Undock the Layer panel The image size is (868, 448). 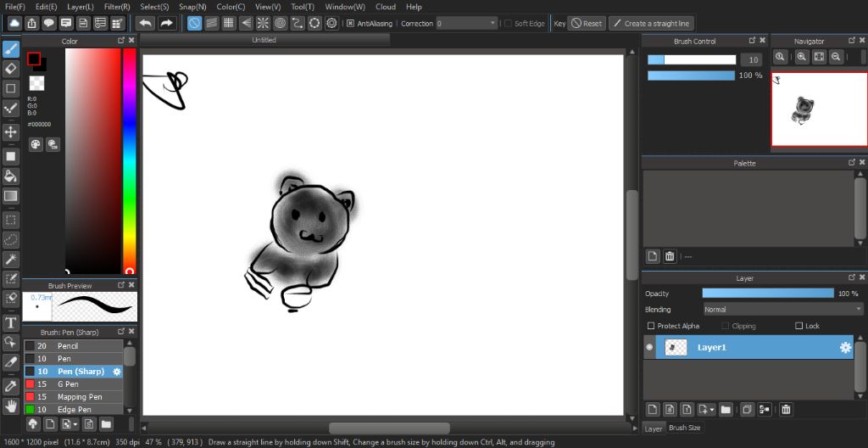coord(852,277)
